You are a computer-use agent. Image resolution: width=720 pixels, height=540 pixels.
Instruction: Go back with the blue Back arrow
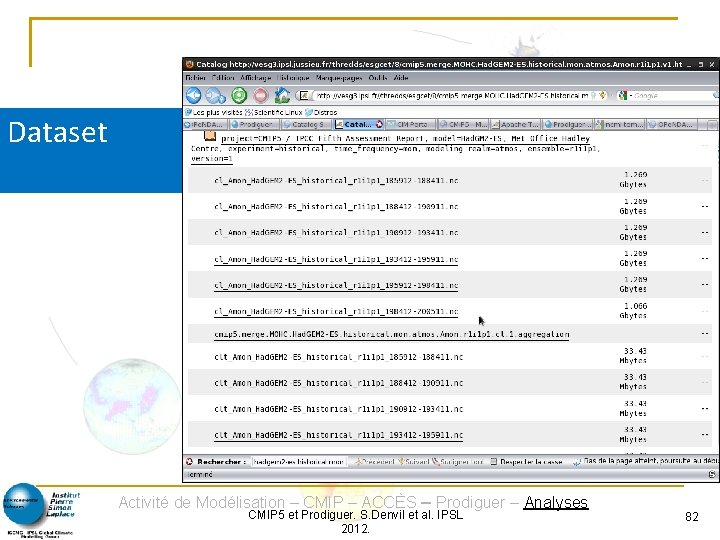coord(193,96)
